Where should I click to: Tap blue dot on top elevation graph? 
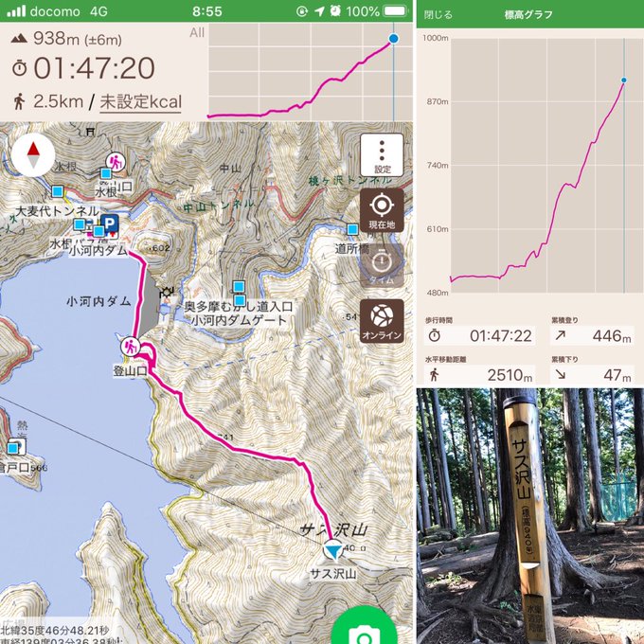tap(393, 39)
